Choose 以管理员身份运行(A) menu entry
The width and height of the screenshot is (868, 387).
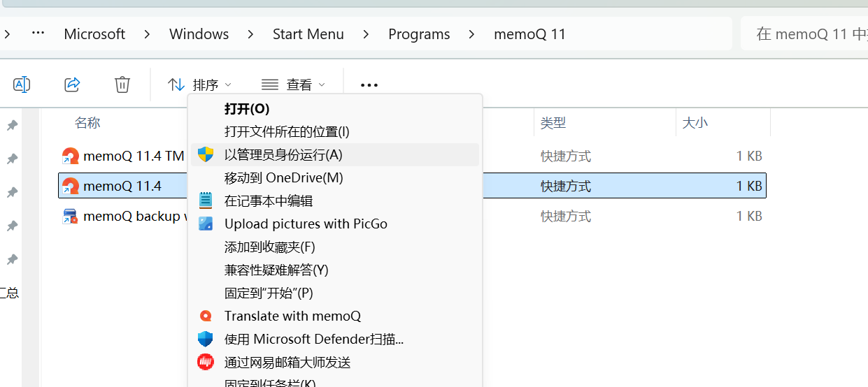coord(335,154)
